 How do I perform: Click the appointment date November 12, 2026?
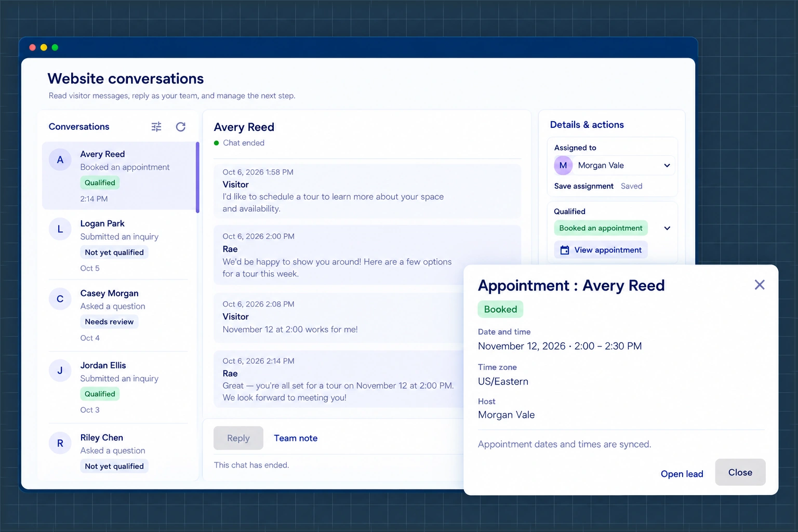[x=522, y=346]
